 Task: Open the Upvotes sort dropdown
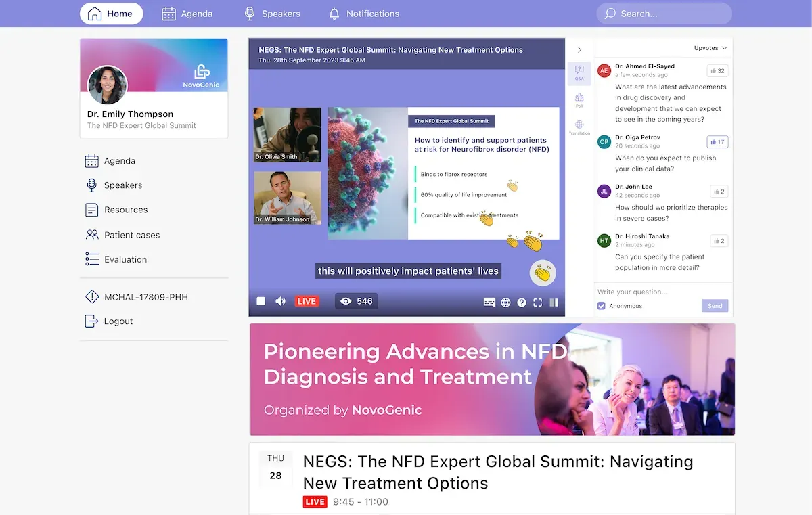710,48
